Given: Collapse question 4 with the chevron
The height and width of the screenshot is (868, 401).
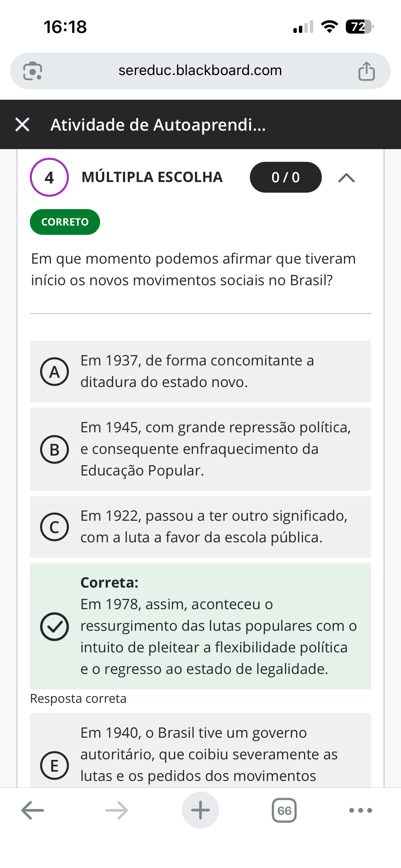Looking at the screenshot, I should tap(346, 178).
